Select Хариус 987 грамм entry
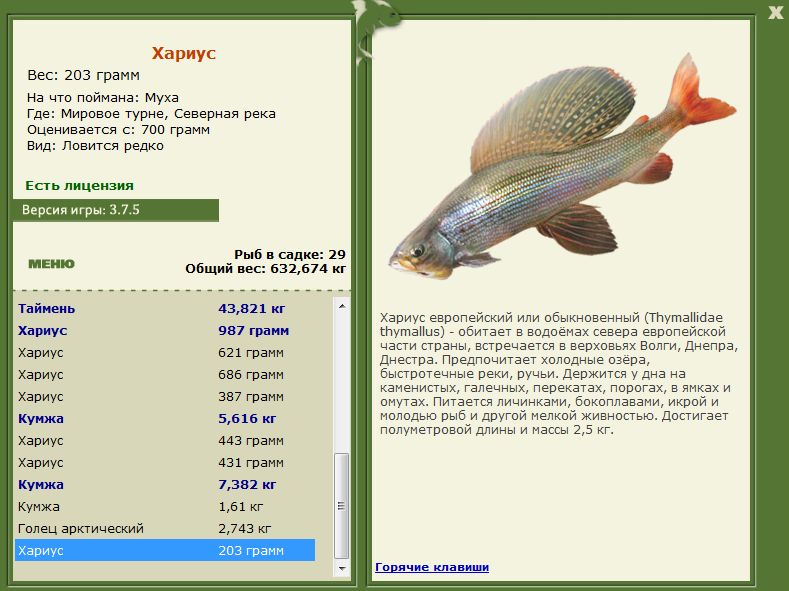The height and width of the screenshot is (591, 789). pyautogui.click(x=165, y=330)
